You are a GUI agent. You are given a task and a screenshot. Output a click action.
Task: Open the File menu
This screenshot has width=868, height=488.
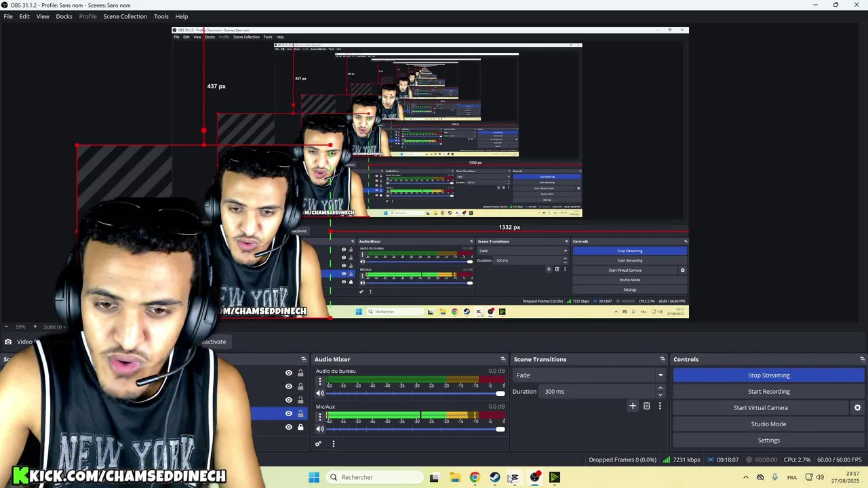tap(8, 16)
